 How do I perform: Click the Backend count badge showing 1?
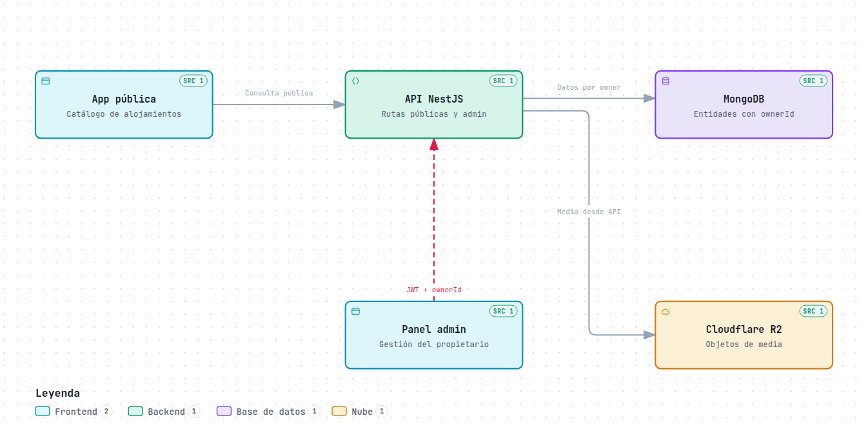click(x=194, y=412)
